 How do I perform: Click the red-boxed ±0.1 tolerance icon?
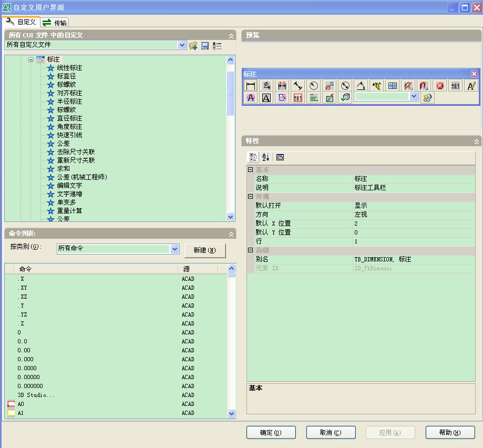(298, 98)
